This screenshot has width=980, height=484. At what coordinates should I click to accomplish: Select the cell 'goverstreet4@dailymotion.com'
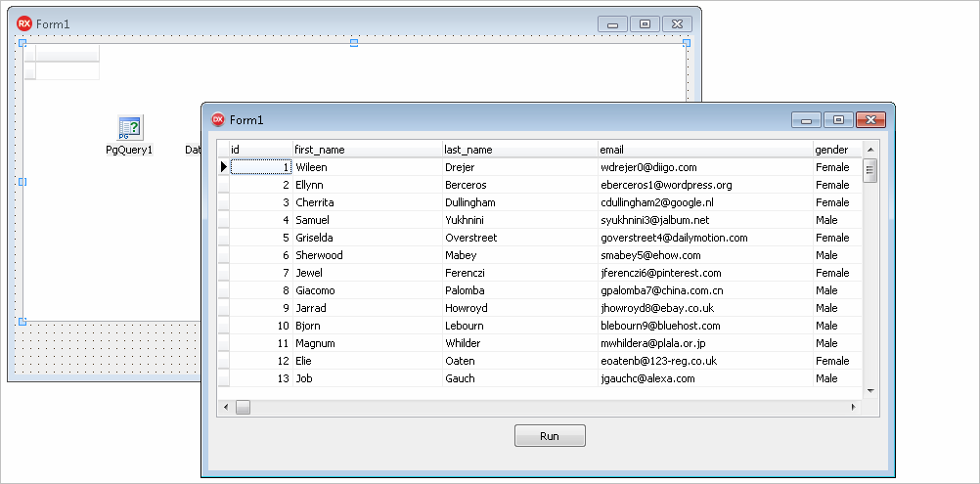(705, 238)
